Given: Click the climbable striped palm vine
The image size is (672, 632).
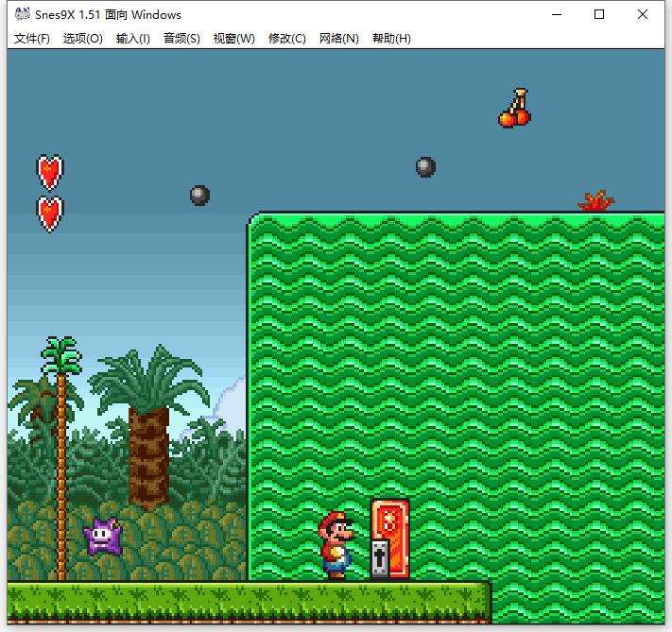Looking at the screenshot, I should pyautogui.click(x=61, y=458).
